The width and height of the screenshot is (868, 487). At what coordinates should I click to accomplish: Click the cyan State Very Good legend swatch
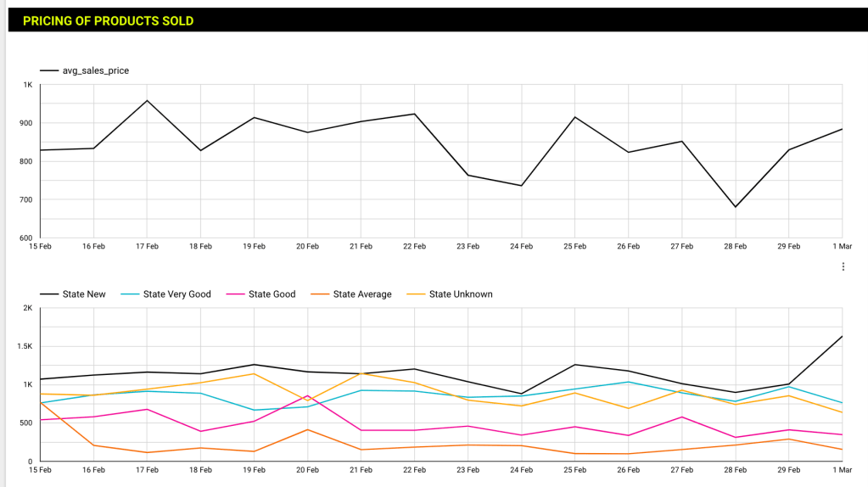coord(131,294)
